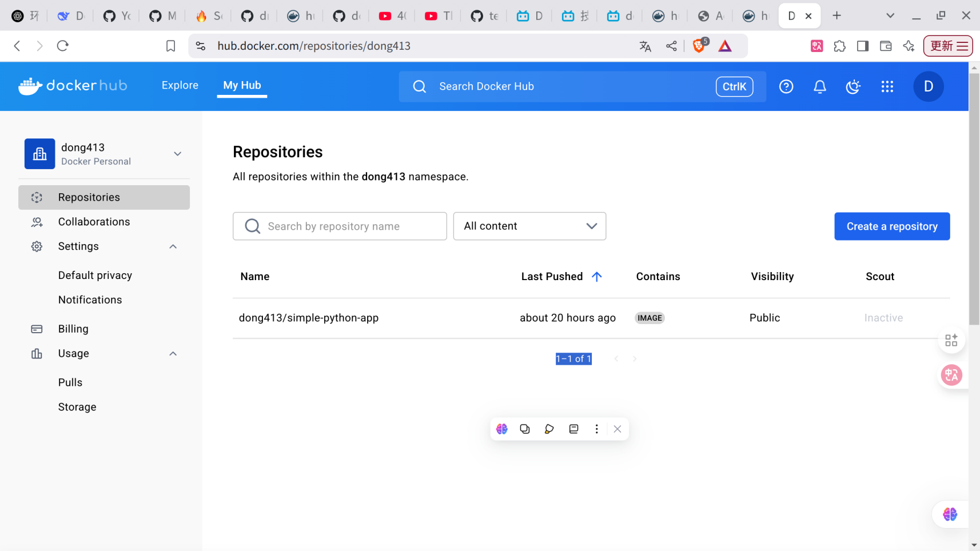Image resolution: width=980 pixels, height=551 pixels.
Task: Open the D user avatar menu
Action: click(929, 86)
